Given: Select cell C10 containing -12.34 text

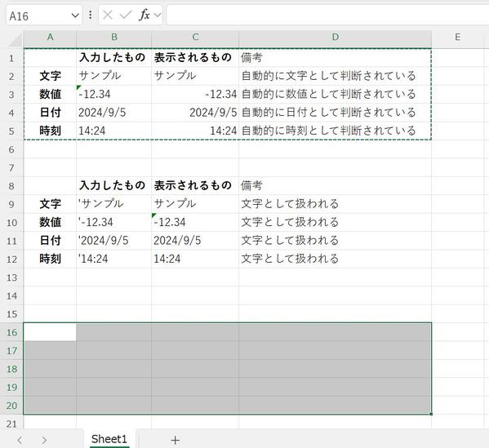Looking at the screenshot, I should (195, 222).
